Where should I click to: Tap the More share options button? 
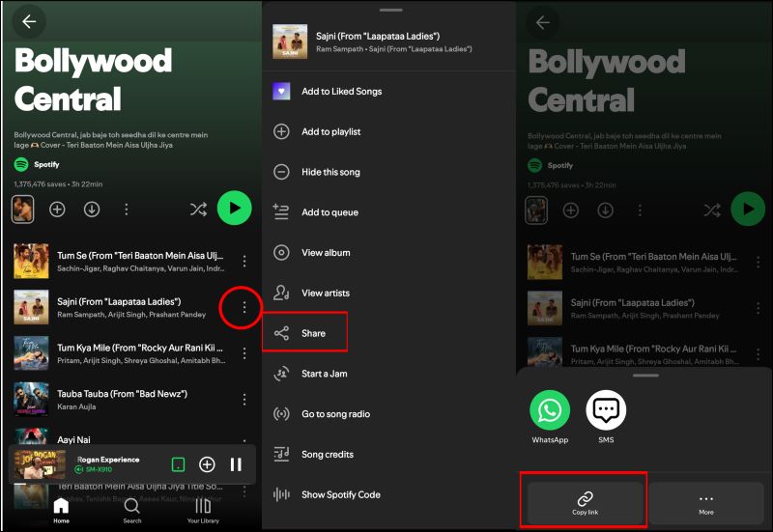(706, 503)
